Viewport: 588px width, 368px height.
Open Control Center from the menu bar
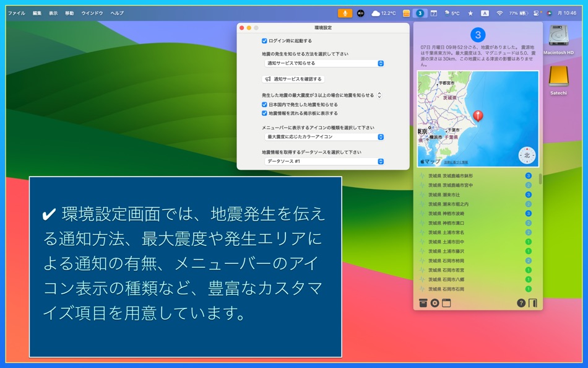[536, 13]
